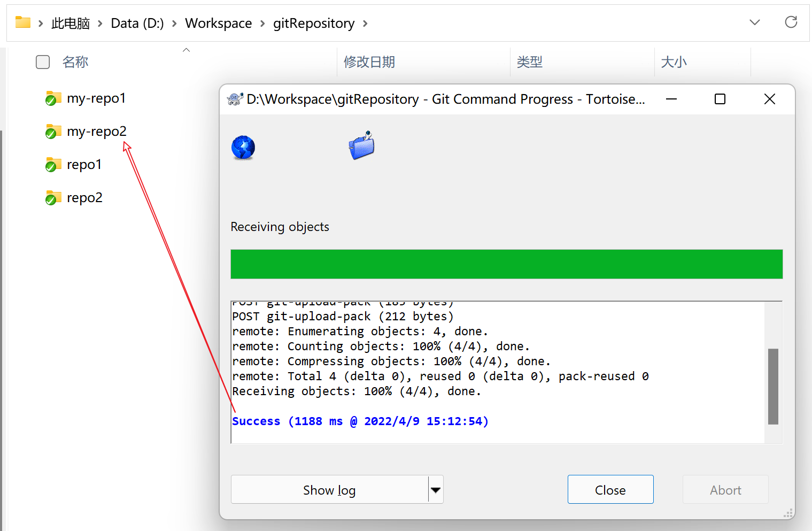The image size is (812, 531).
Task: Select the repo1 folder icon
Action: 53,165
